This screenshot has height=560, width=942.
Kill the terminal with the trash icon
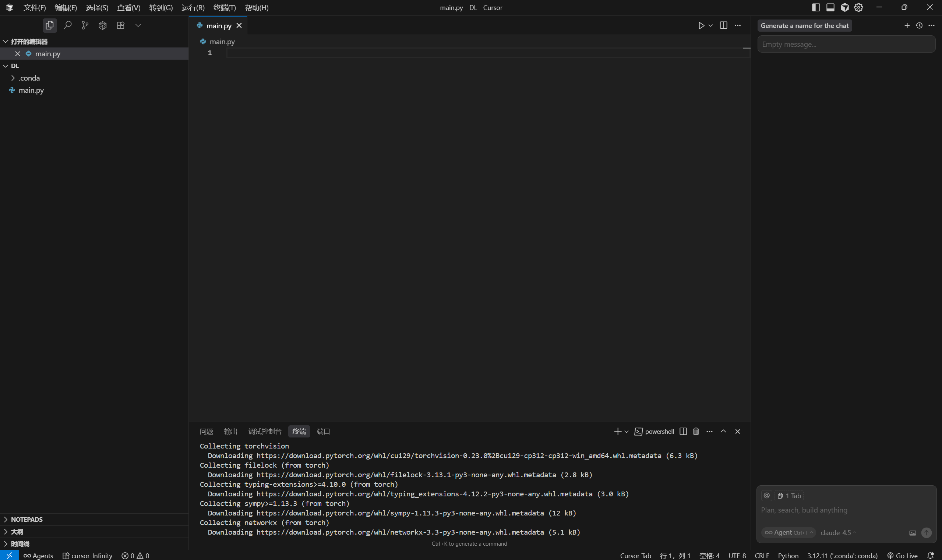(696, 431)
